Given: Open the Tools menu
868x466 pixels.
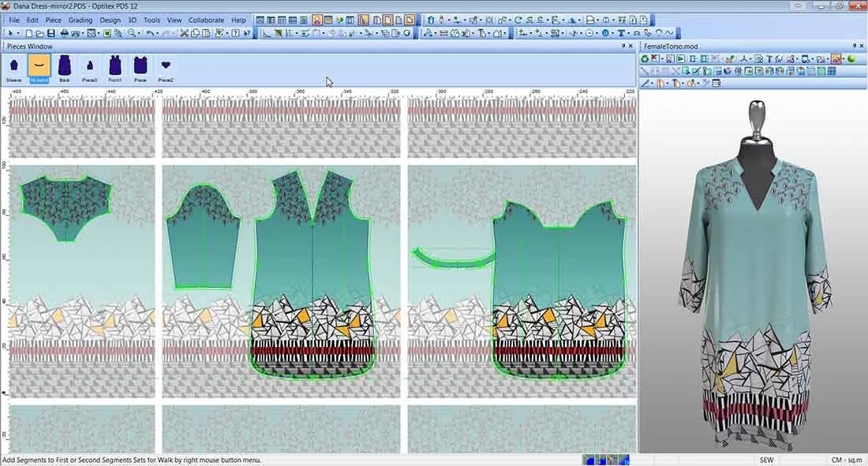Looking at the screenshot, I should [x=152, y=20].
